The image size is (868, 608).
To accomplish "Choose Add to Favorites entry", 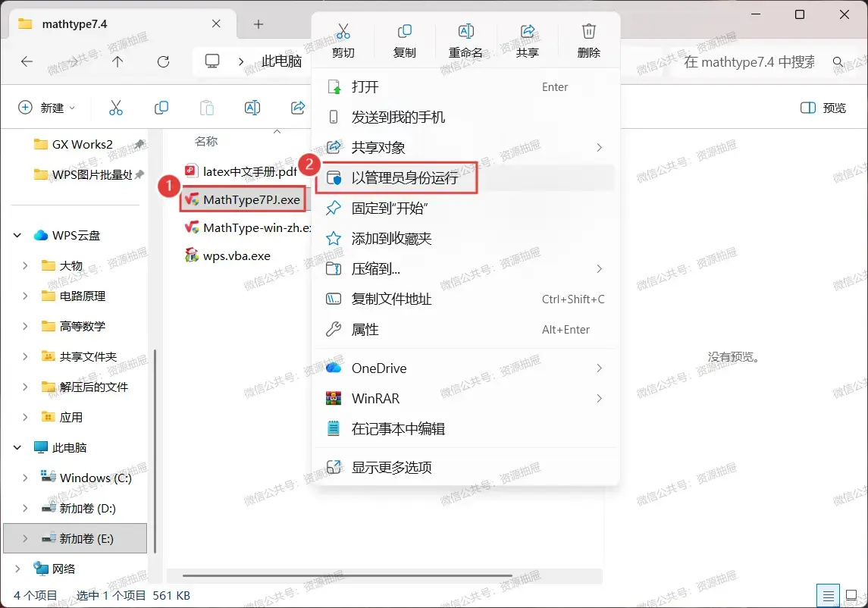I will click(x=465, y=239).
